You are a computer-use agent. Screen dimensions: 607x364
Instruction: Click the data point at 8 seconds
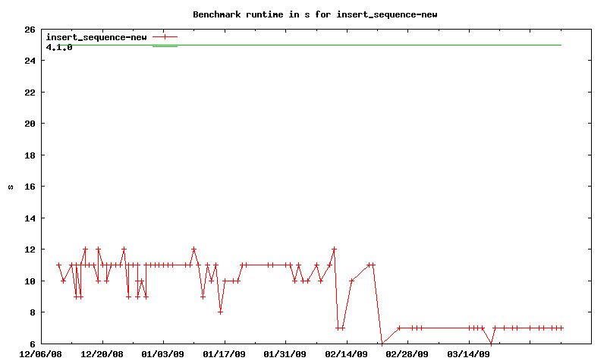220,312
